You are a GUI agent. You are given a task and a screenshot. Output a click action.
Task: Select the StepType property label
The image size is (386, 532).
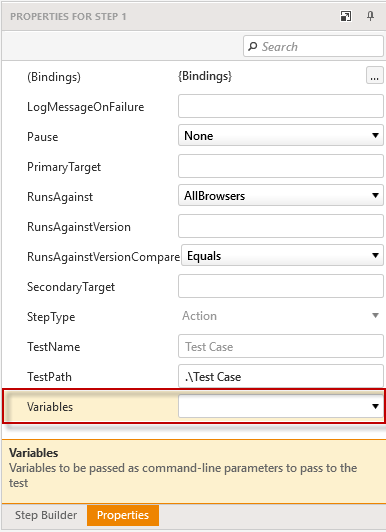pyautogui.click(x=51, y=317)
